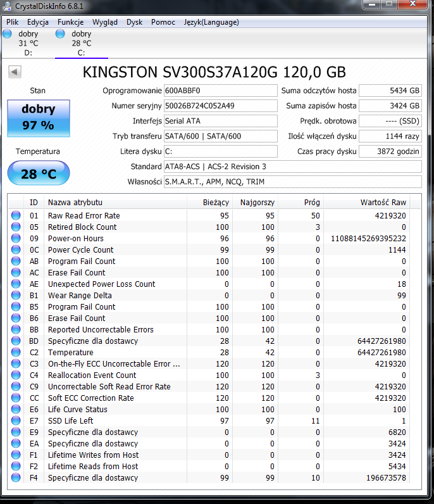This screenshot has width=434, height=504.
Task: Click the Próg column header
Action: coord(301,203)
